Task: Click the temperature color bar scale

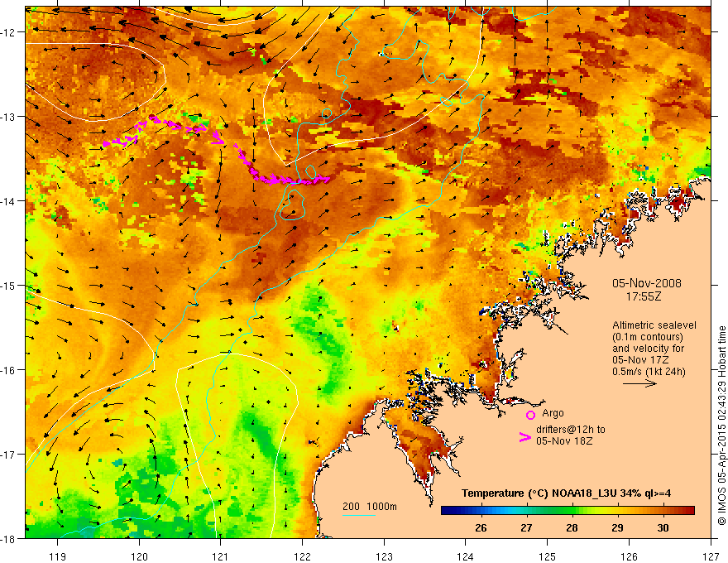Action: pyautogui.click(x=568, y=510)
